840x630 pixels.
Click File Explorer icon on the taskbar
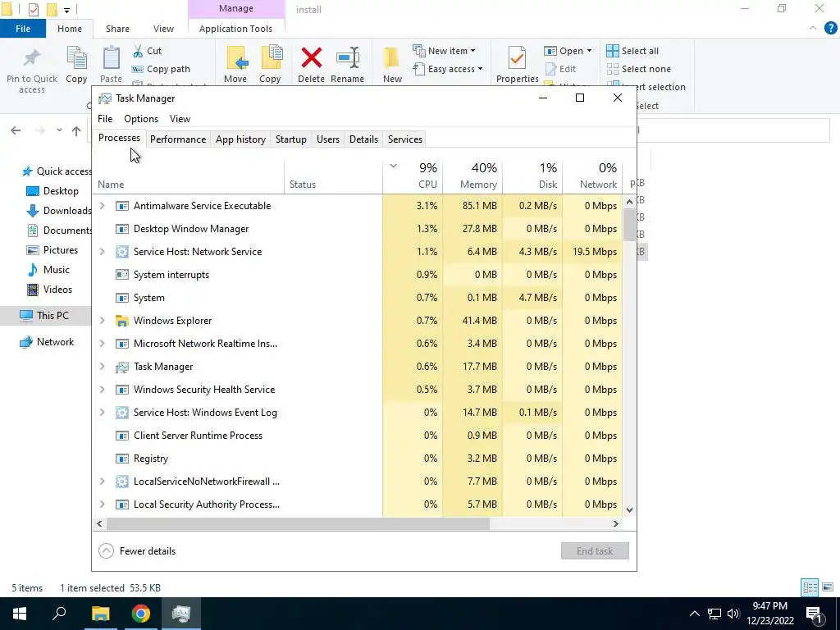click(x=100, y=614)
